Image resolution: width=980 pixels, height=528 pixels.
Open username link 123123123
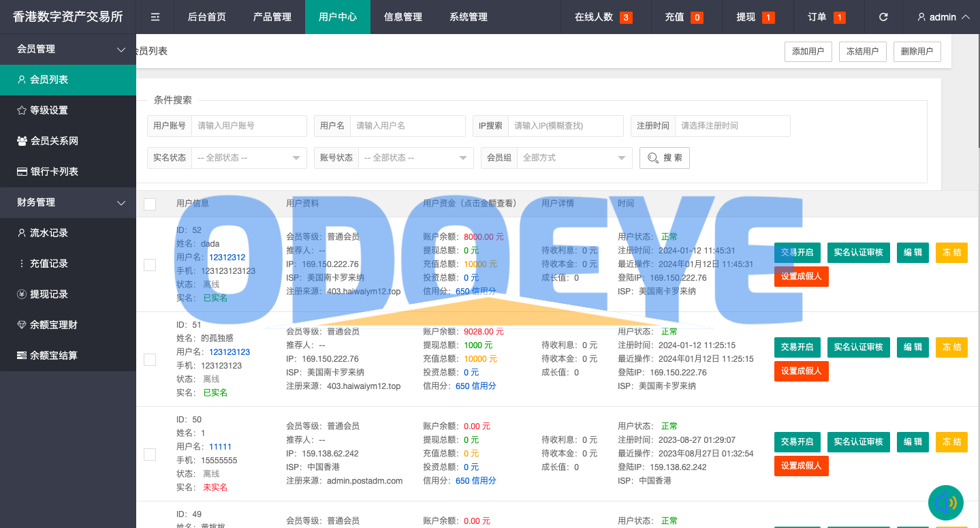[230, 352]
